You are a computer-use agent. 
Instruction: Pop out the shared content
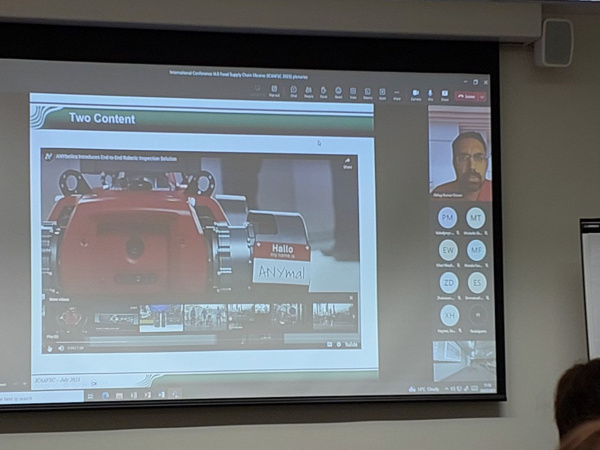[x=274, y=91]
